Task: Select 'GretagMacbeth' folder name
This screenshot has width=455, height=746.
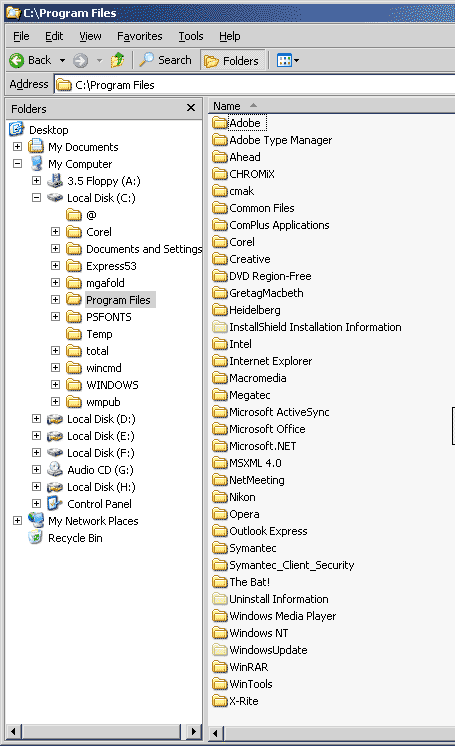Action: 266,293
